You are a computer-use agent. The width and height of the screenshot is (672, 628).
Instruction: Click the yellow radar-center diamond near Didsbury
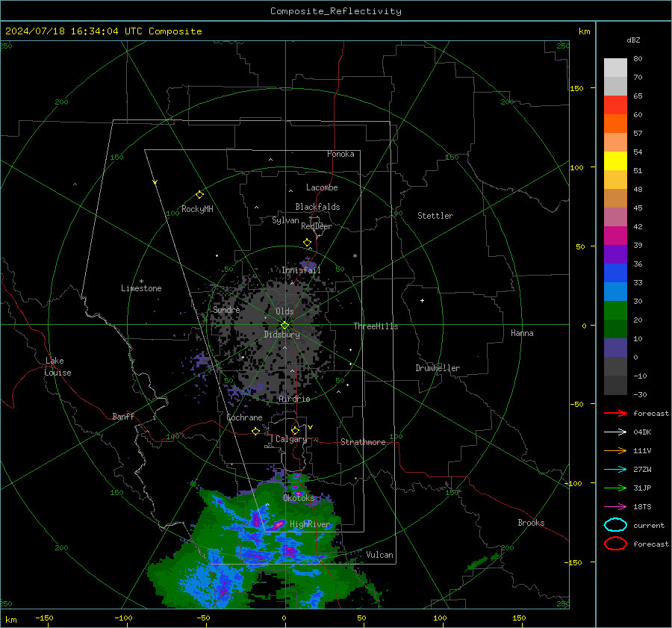coord(284,325)
